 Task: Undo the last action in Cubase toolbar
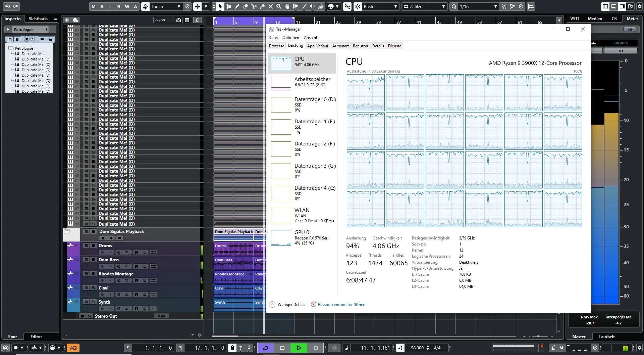tap(7, 6)
